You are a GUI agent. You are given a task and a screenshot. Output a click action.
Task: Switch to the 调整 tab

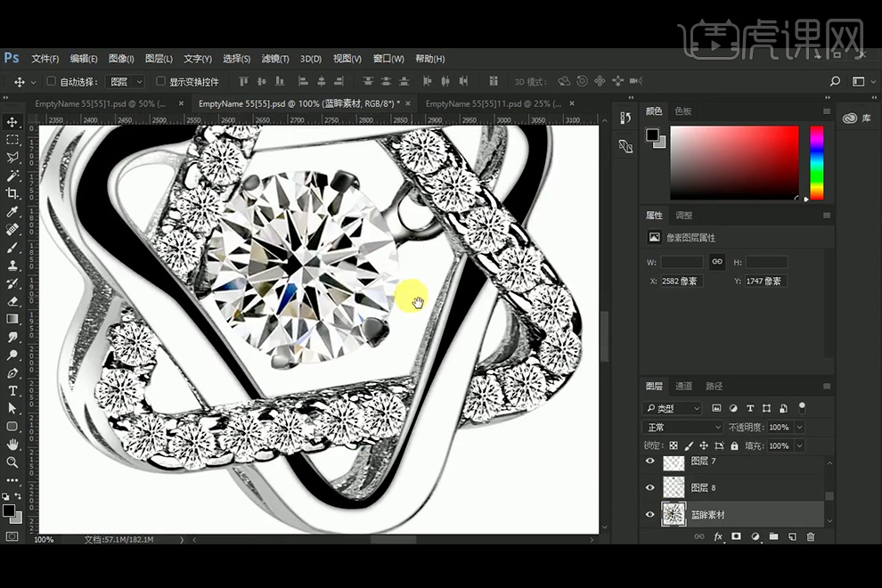pos(684,215)
